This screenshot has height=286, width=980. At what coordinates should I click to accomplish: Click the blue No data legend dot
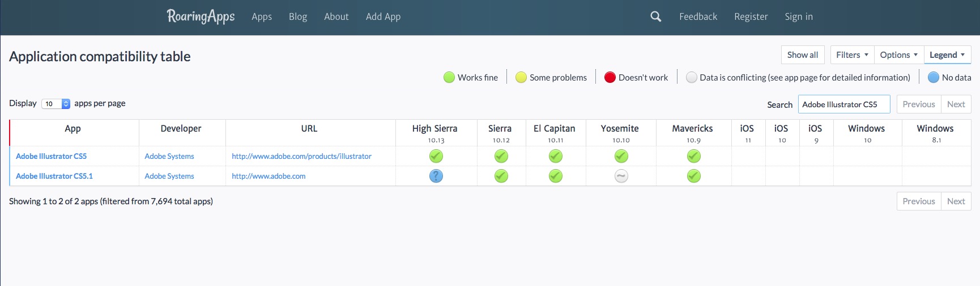pos(933,77)
